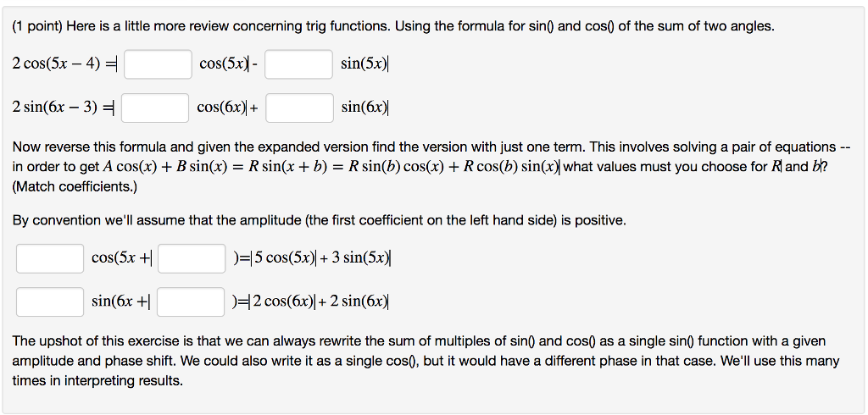Click the 2 cos(5x − 4) expression
The image size is (868, 415).
coord(57,64)
